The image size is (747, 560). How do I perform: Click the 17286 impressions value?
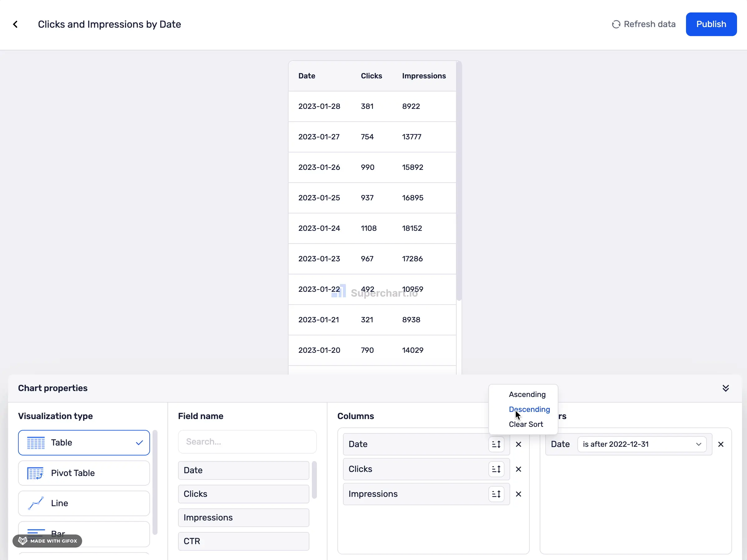pos(412,259)
